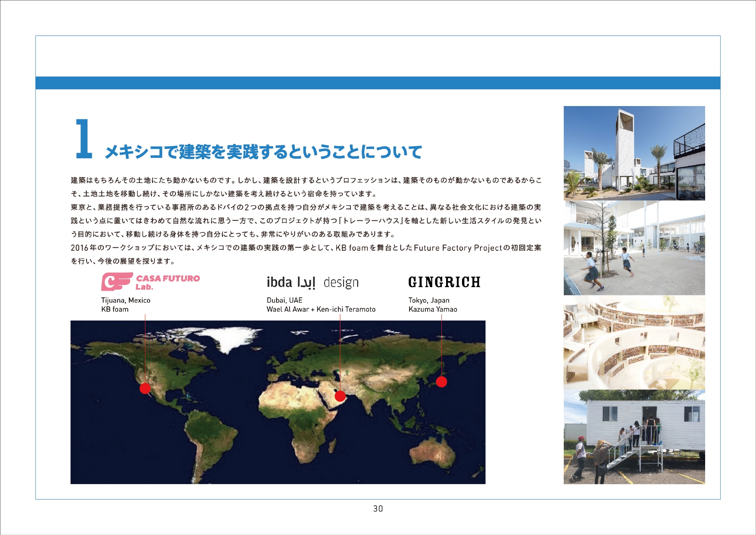The image size is (756, 535).
Task: Click the text Kazuma Yamao
Action: pos(433,309)
